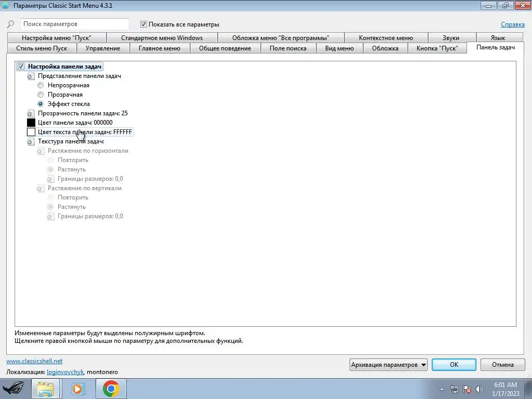The width and height of the screenshot is (532, 399).
Task: Click the Action Center flag tray icon
Action: (x=467, y=389)
